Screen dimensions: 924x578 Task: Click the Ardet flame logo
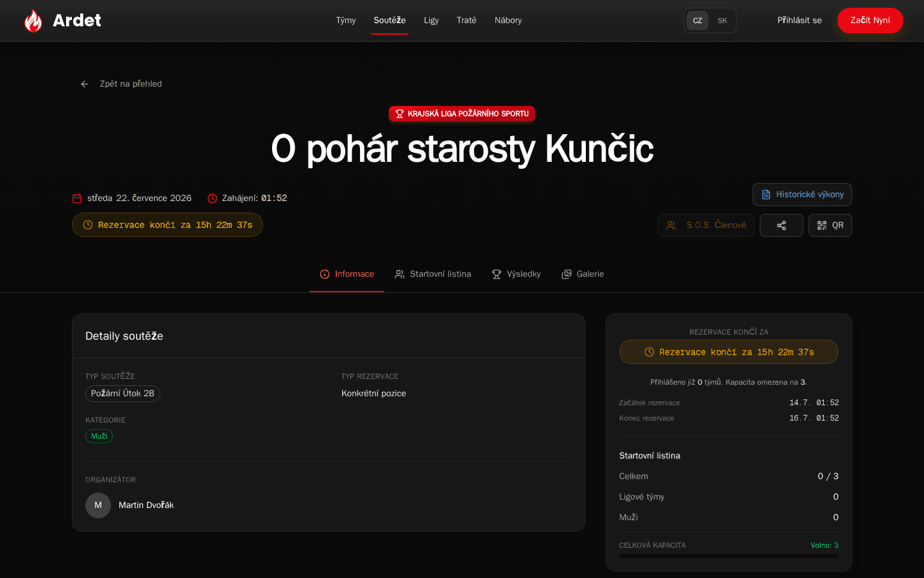[33, 21]
